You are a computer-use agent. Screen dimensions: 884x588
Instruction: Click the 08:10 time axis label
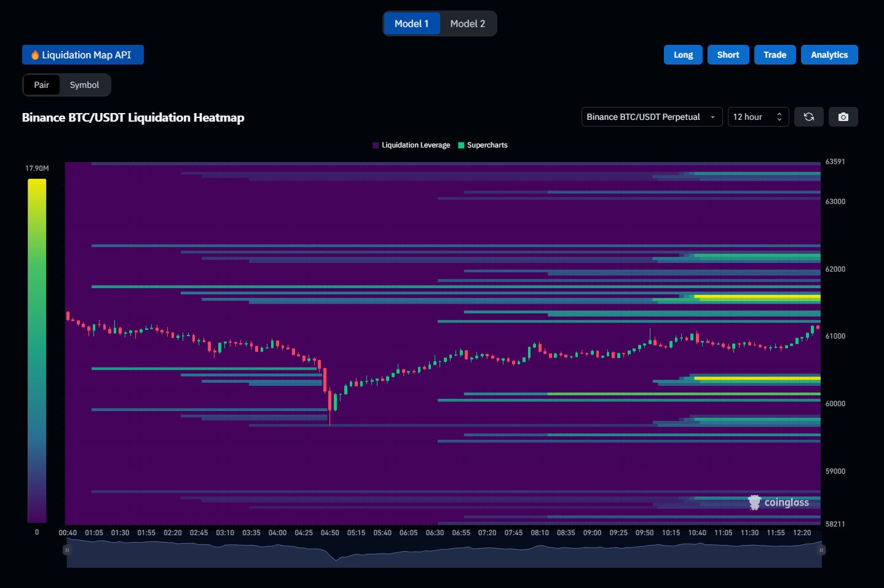pos(540,533)
